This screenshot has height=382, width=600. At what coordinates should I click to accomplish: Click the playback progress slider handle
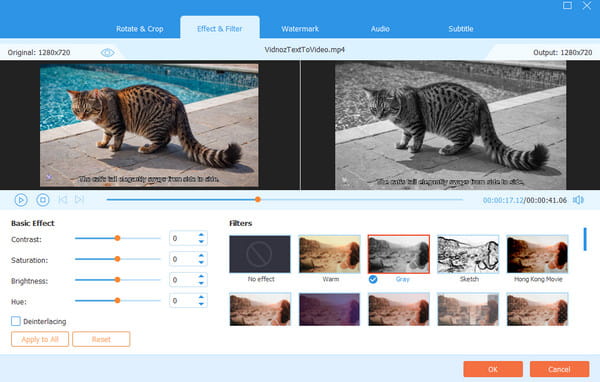click(258, 199)
